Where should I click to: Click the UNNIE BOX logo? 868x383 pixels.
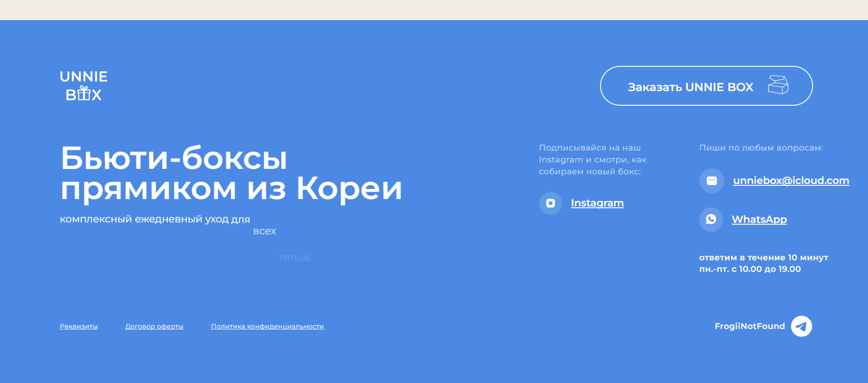[x=84, y=86]
